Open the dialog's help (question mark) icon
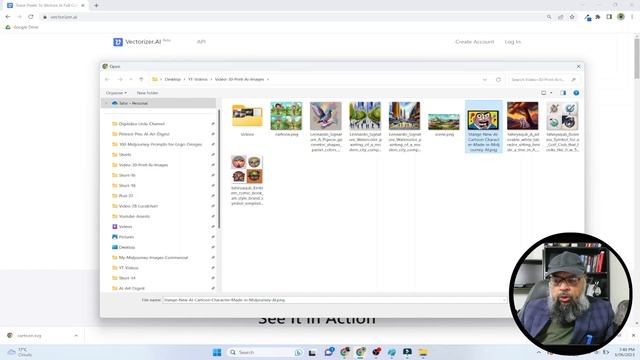 tap(576, 93)
